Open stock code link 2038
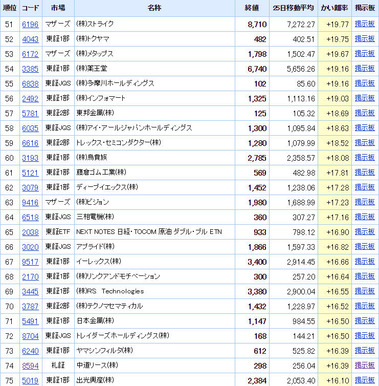 click(x=30, y=232)
